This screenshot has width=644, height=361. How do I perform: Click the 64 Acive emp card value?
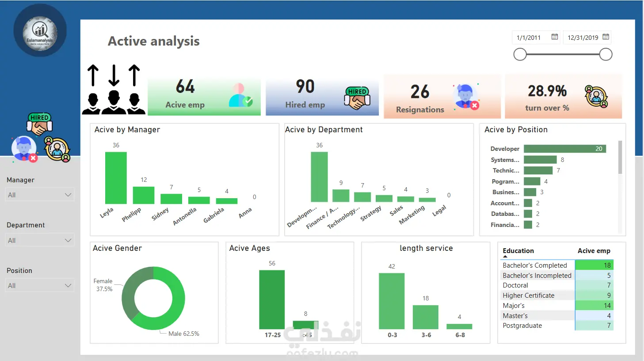pos(185,86)
